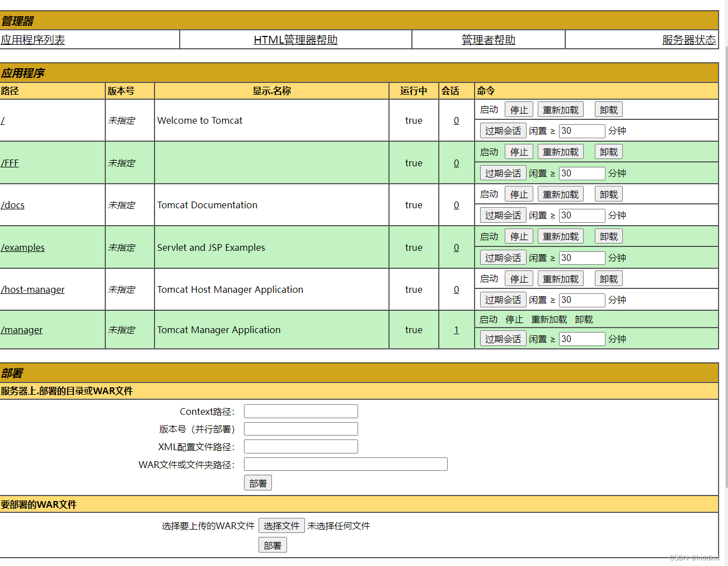Expire sessions for the /manager application
728x566 pixels.
[503, 339]
